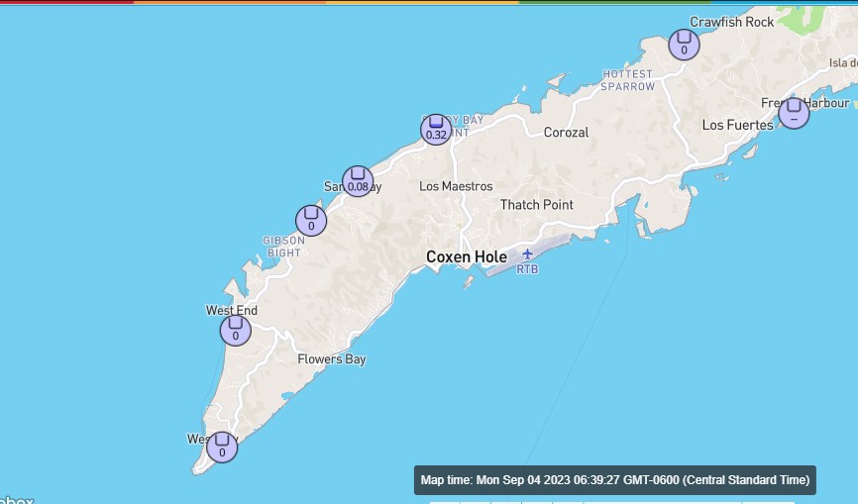Click the orange segment of top color bar
858x504 pixels.
[x=228, y=2]
